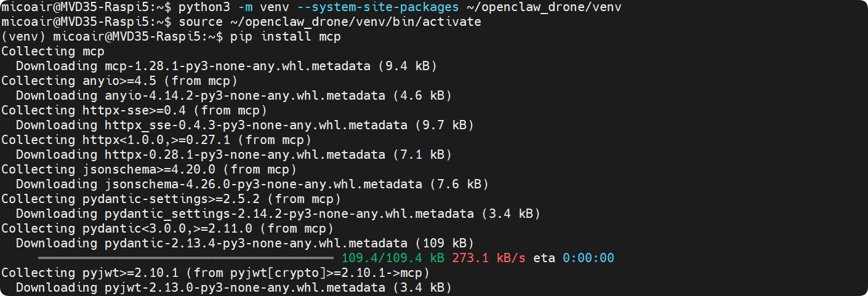Image resolution: width=868 pixels, height=296 pixels.
Task: Click the 'pip install mcp' command
Action: 285,36
